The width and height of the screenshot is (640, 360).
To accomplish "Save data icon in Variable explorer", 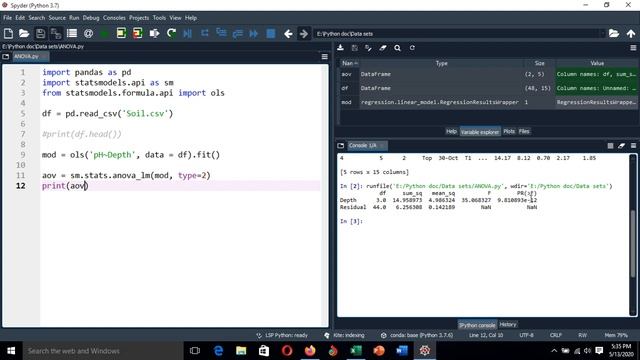I will coord(354,48).
